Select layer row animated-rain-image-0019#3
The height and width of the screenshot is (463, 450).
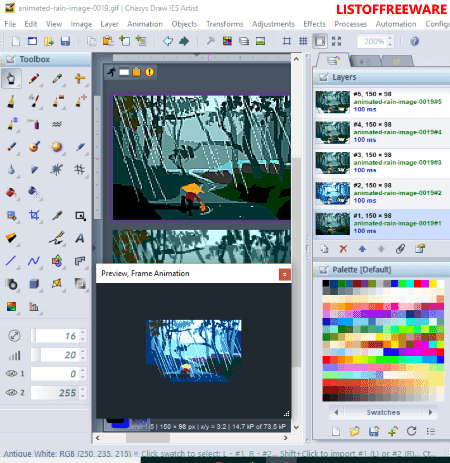pos(381,163)
